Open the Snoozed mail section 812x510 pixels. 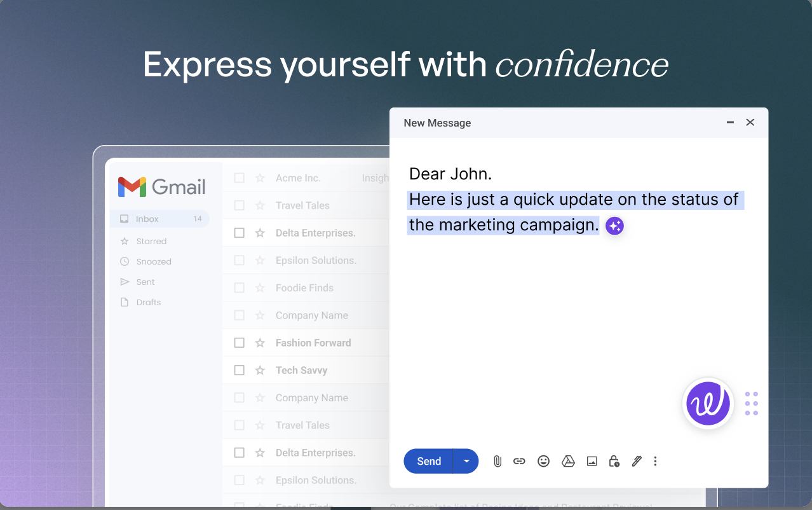click(x=153, y=261)
